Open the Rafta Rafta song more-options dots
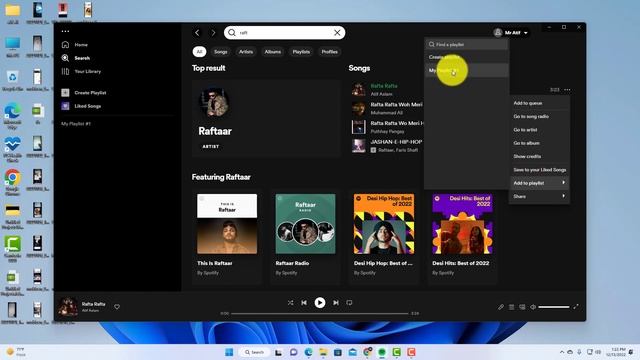 [567, 90]
